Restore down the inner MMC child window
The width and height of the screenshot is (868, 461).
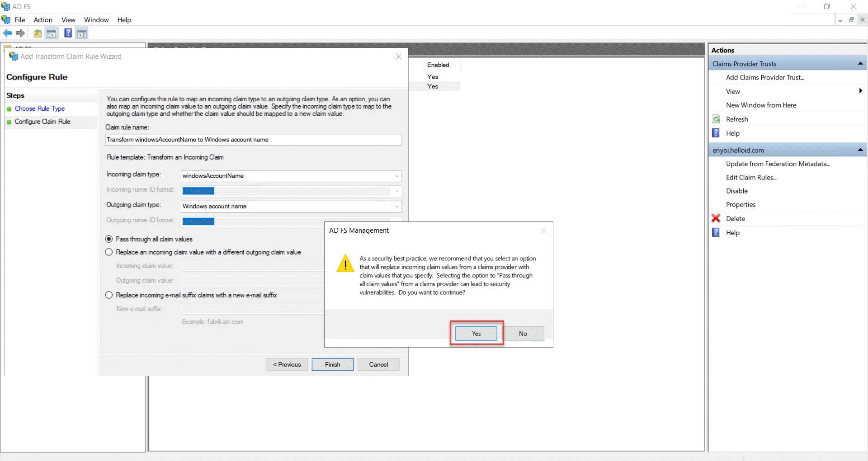(x=851, y=20)
